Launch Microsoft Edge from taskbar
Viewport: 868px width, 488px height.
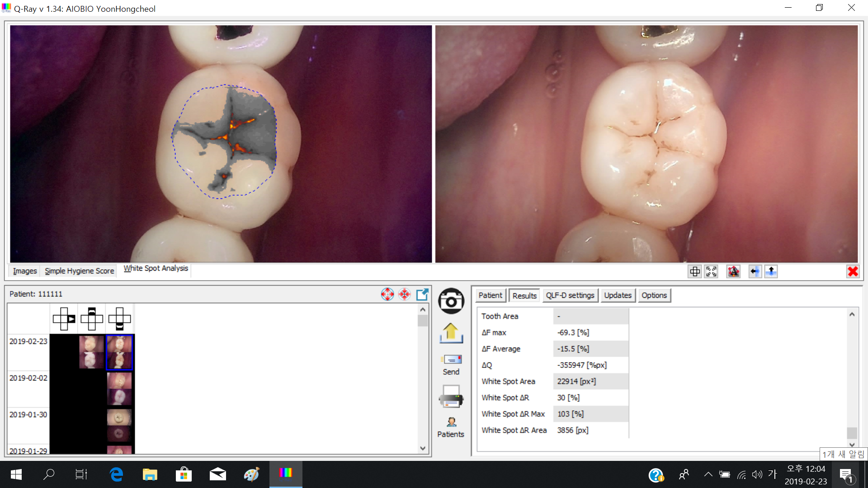(116, 474)
